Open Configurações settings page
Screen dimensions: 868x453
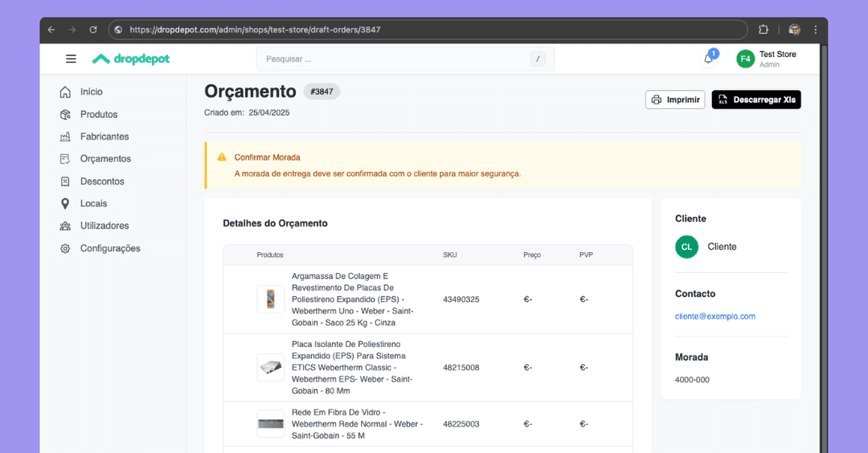pyautogui.click(x=109, y=248)
